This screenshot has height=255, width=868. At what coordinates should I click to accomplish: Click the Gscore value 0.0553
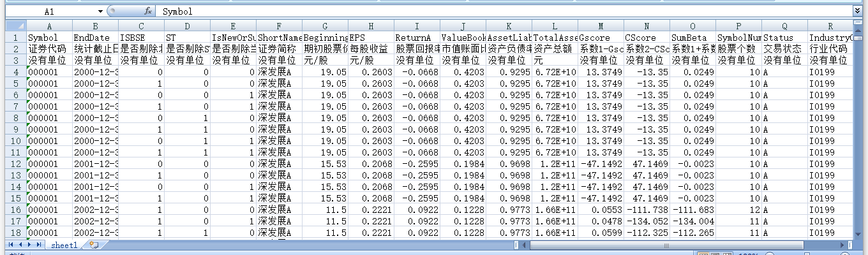(x=601, y=210)
